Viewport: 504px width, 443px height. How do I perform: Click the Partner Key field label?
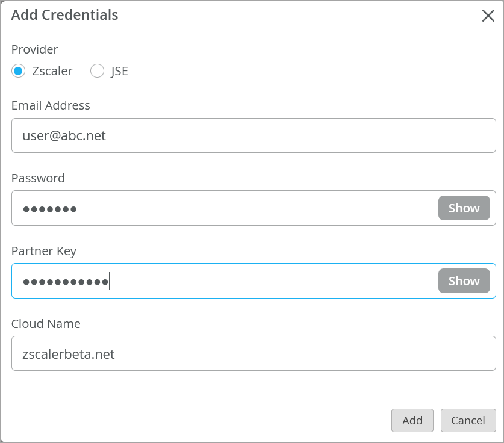pos(44,251)
